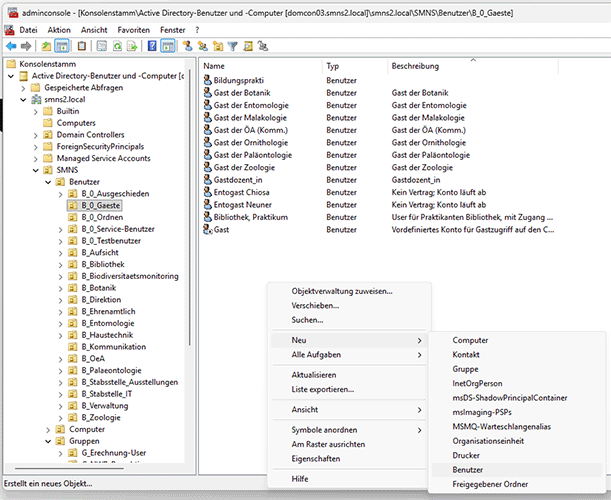Click the filter funnel icon in toolbar
The width and height of the screenshot is (611, 500).
coord(232,46)
